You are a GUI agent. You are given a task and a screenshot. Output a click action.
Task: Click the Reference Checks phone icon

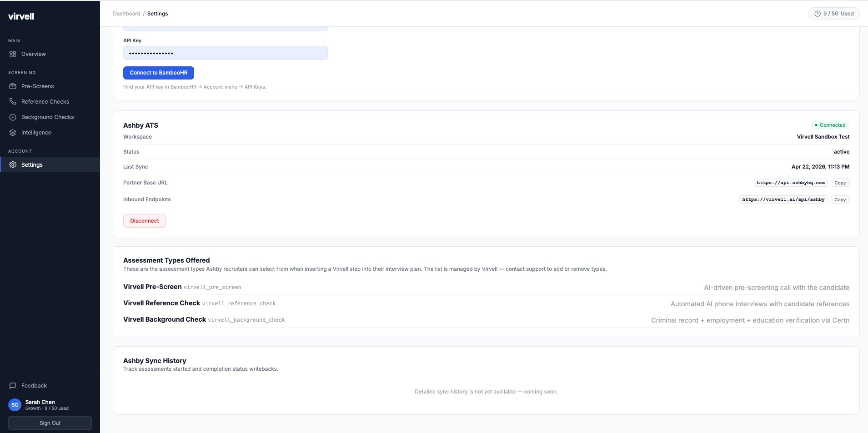(13, 102)
